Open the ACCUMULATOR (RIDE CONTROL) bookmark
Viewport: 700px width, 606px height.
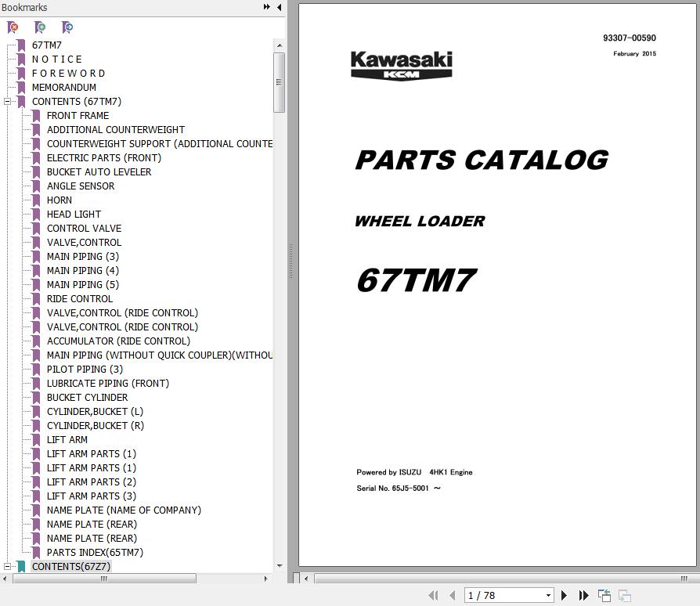point(118,341)
